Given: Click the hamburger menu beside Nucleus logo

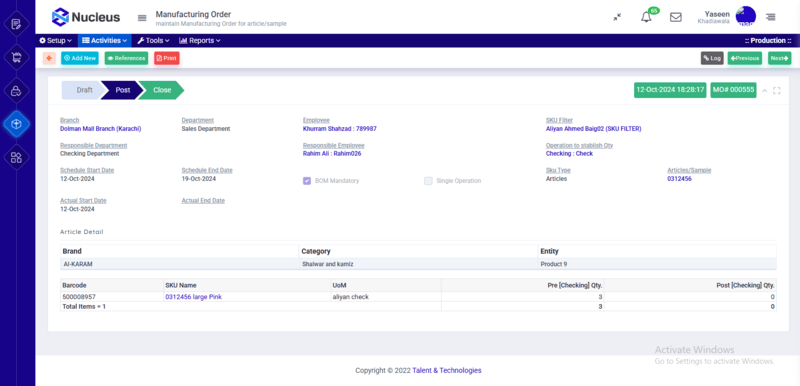Looking at the screenshot, I should point(142,18).
